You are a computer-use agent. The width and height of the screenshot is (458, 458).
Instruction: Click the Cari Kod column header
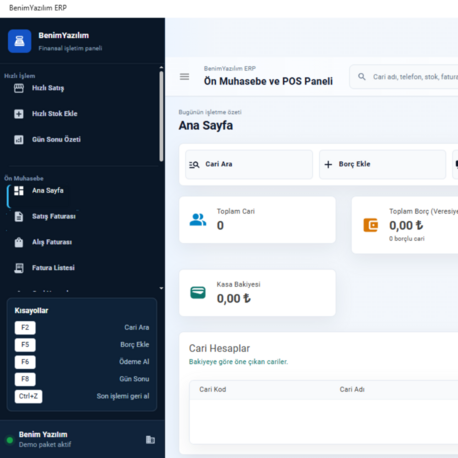213,389
